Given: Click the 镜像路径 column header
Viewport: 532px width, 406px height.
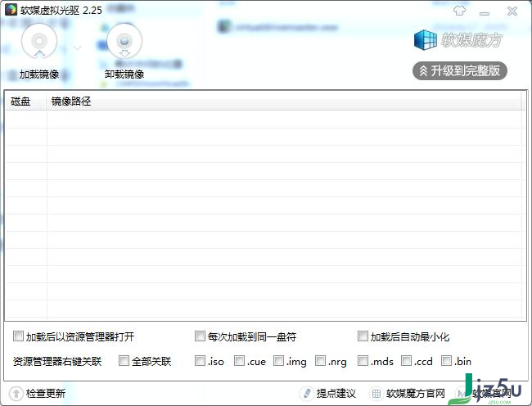Looking at the screenshot, I should point(71,102).
